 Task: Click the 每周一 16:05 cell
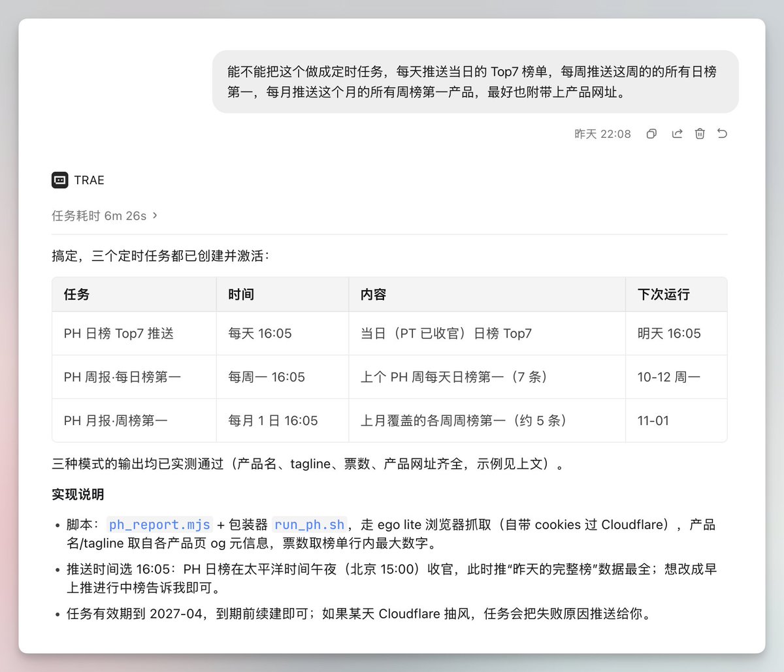(x=283, y=377)
